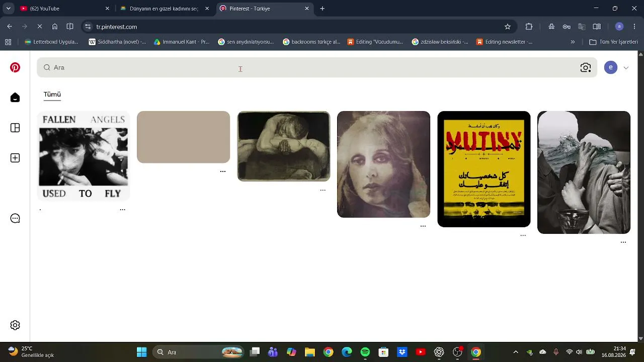Go to Pinterest home feed icon
Screen dimensions: 644x362
[x=15, y=98]
